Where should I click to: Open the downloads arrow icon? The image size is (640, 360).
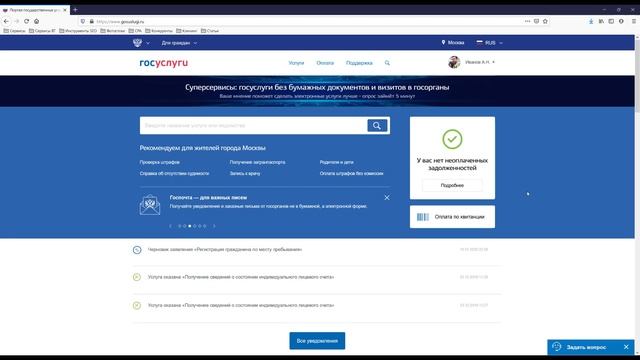tap(591, 21)
